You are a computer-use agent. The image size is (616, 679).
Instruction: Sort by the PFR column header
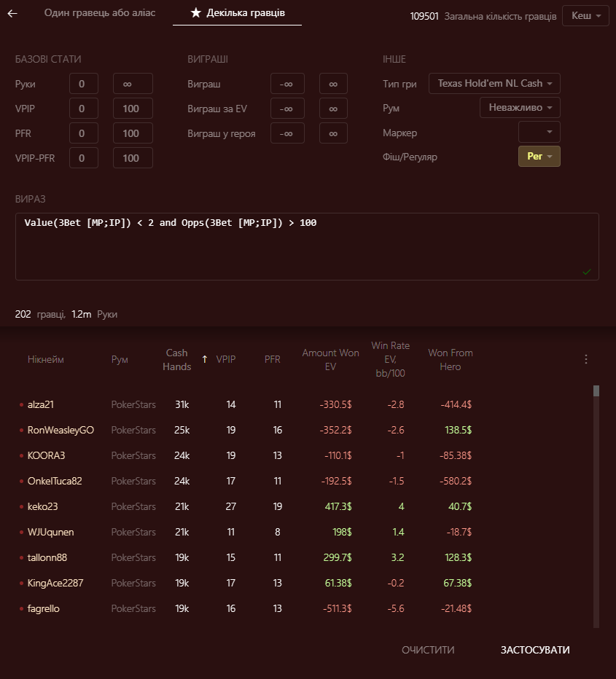(273, 359)
